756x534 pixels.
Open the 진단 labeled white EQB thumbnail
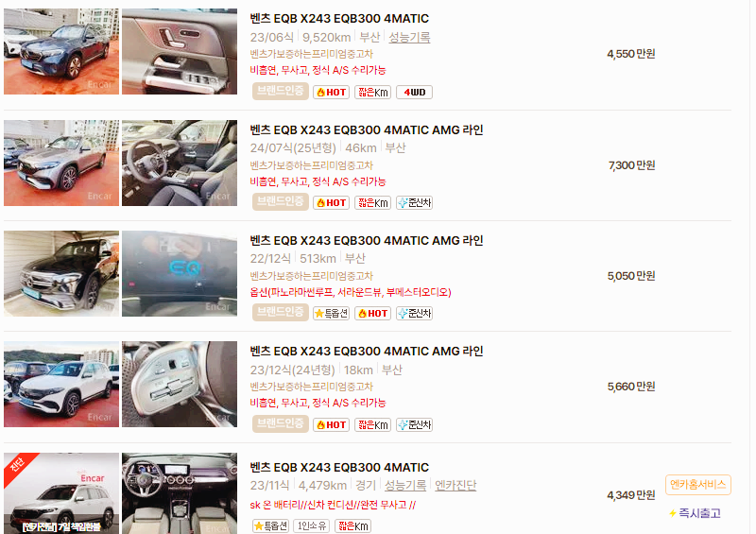click(x=61, y=493)
